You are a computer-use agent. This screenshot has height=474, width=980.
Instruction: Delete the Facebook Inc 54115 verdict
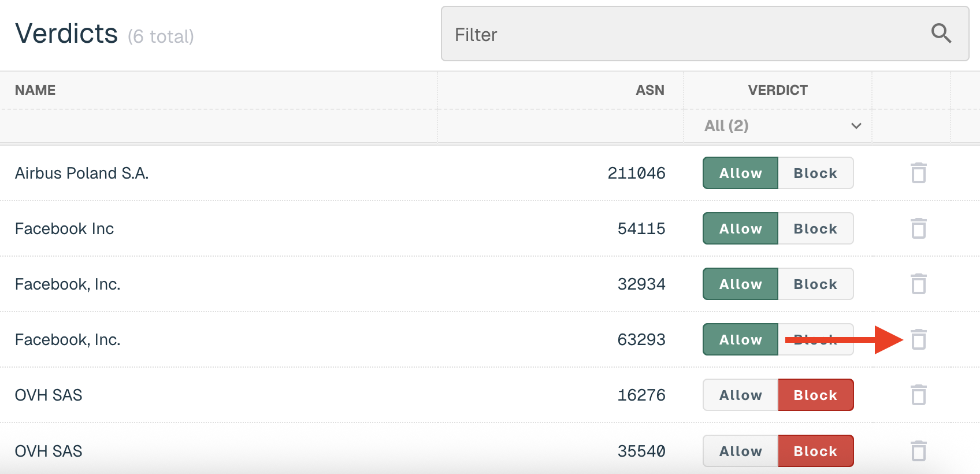(919, 228)
